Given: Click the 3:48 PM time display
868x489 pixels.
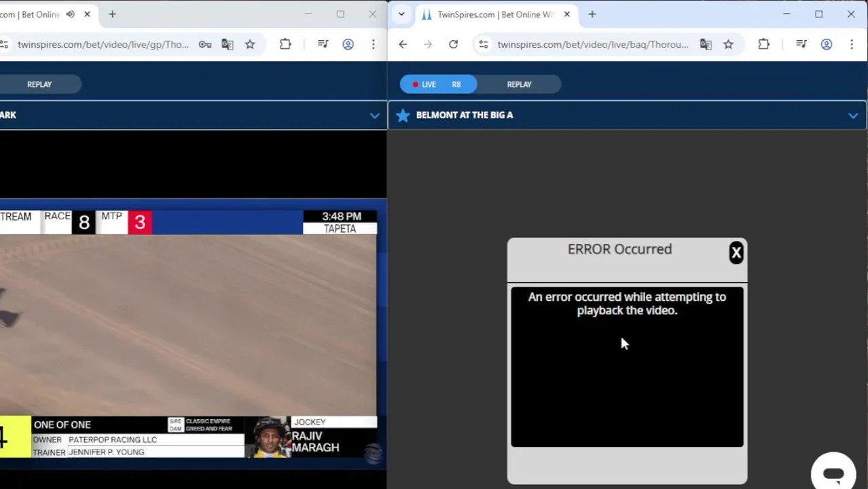Looking at the screenshot, I should click(342, 216).
